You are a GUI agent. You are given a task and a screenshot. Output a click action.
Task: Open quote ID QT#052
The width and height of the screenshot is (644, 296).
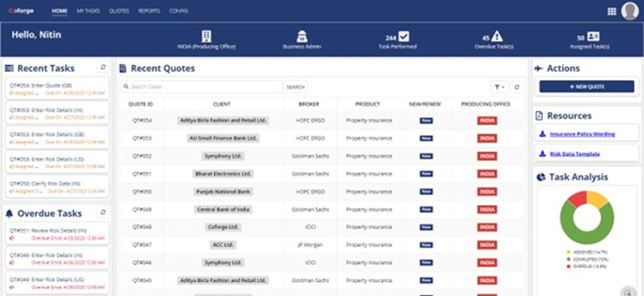pos(142,156)
